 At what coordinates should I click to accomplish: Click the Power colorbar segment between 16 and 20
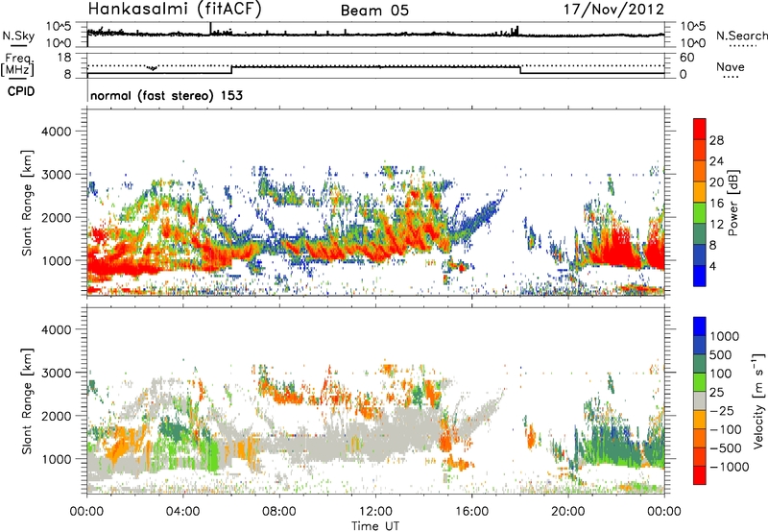click(700, 192)
